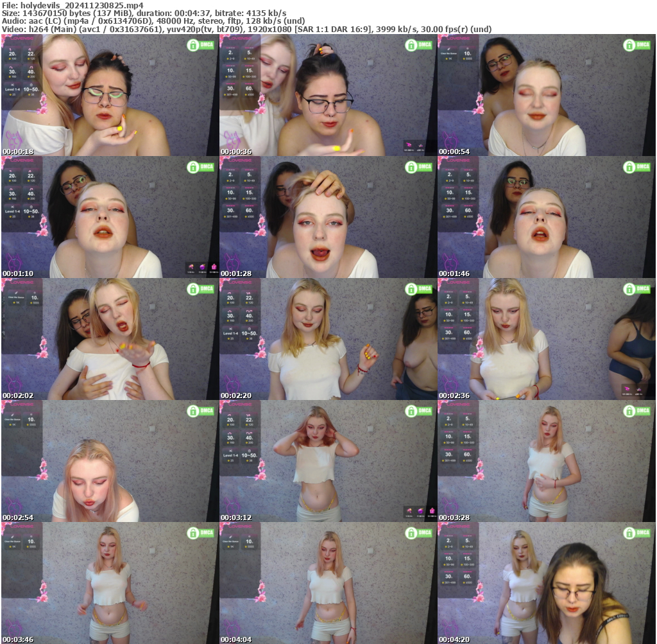Expand the 5-token tier details

(x=249, y=52)
